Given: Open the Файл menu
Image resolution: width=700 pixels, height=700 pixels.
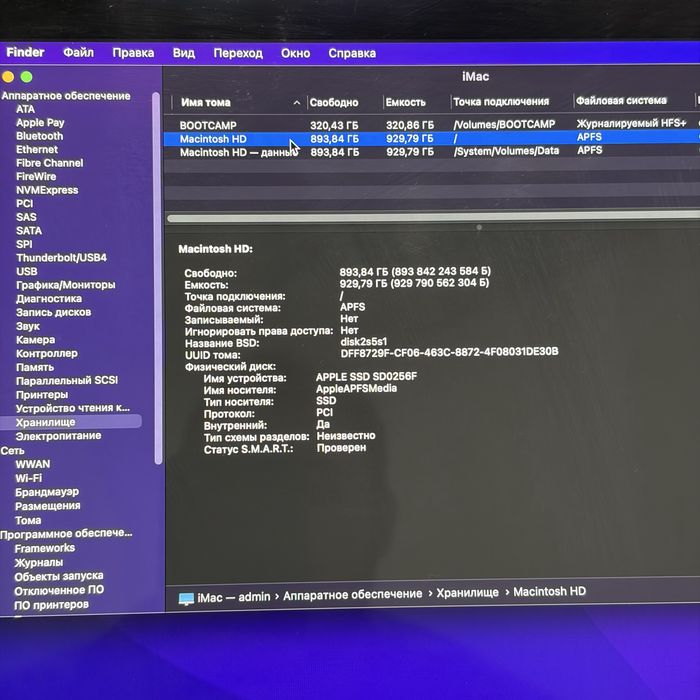Looking at the screenshot, I should point(79,53).
